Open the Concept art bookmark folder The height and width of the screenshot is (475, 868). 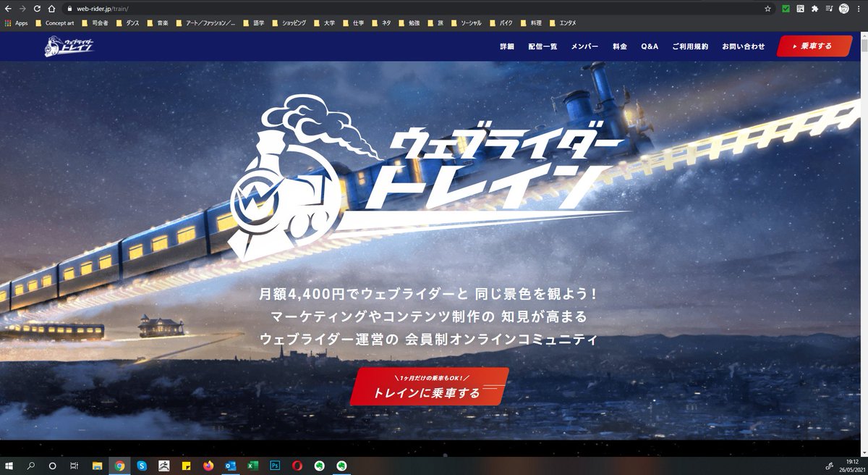click(55, 23)
